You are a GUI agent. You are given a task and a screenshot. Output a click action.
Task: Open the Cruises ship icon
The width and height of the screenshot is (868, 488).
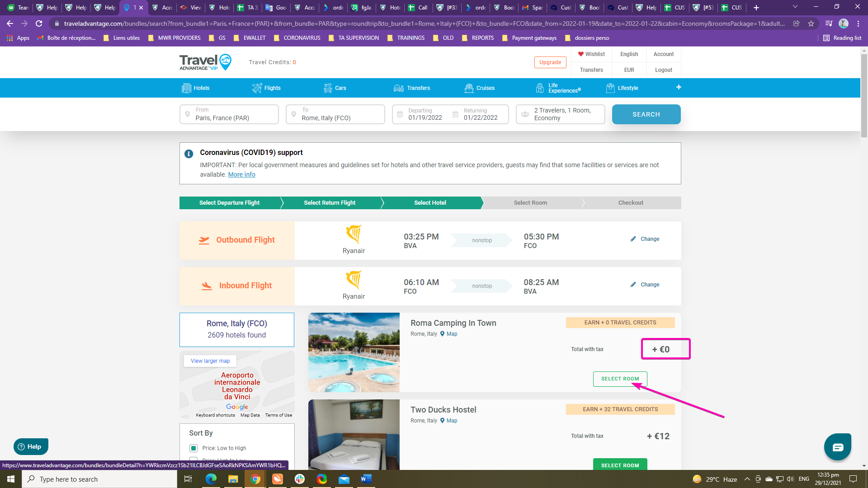(x=469, y=88)
